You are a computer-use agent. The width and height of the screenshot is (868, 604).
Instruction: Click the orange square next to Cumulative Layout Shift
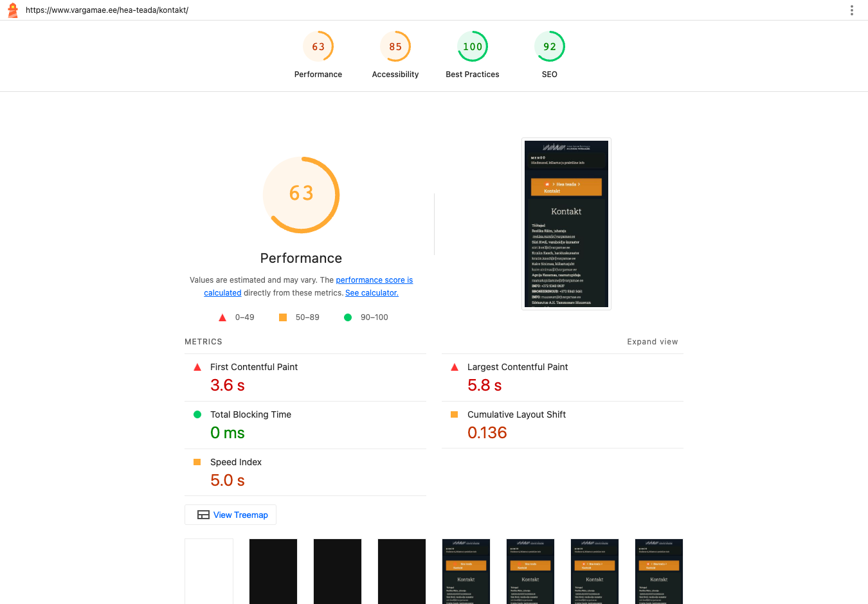pyautogui.click(x=455, y=414)
